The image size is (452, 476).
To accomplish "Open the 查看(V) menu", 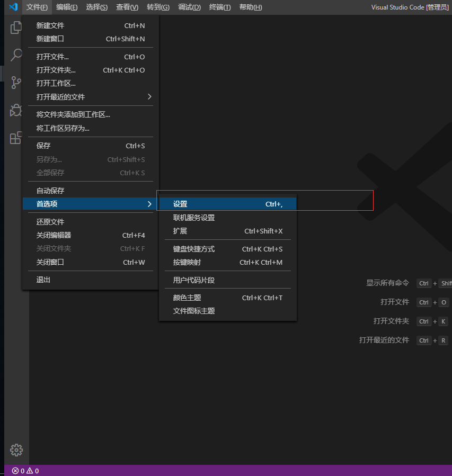I will [x=127, y=7].
